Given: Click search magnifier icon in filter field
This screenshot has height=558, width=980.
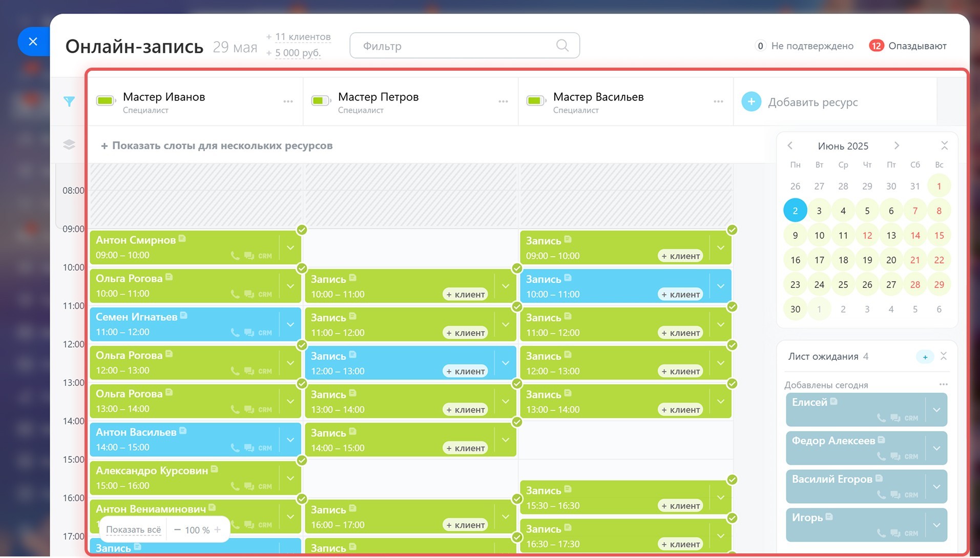Looking at the screenshot, I should pyautogui.click(x=562, y=46).
